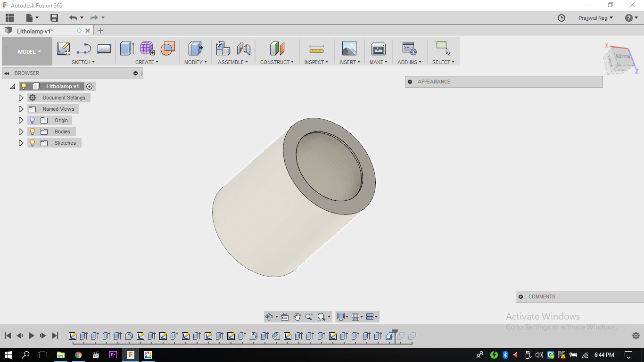Toggle visibility bulb for Bodies folder
This screenshot has height=362, width=644.
tap(33, 132)
